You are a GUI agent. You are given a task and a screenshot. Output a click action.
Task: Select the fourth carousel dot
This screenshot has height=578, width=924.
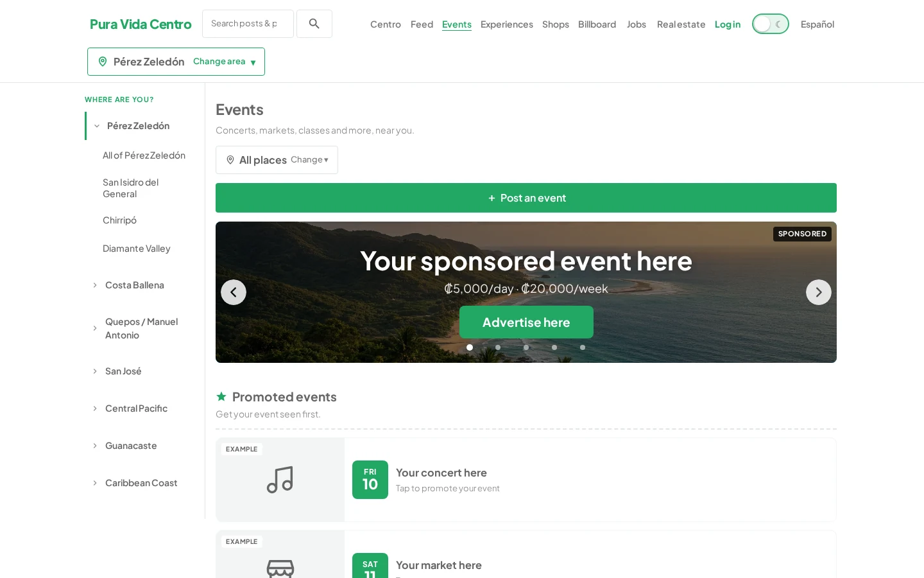pyautogui.click(x=554, y=347)
